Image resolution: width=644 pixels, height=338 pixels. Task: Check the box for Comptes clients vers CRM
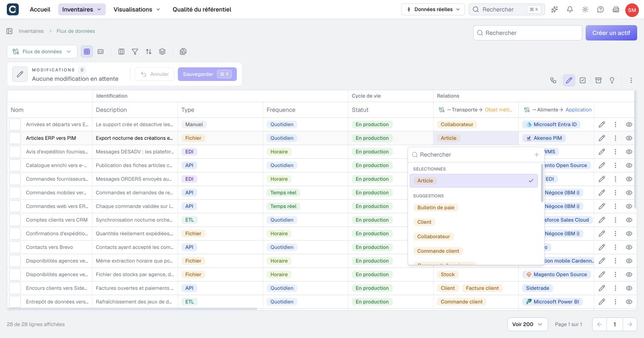click(x=15, y=220)
